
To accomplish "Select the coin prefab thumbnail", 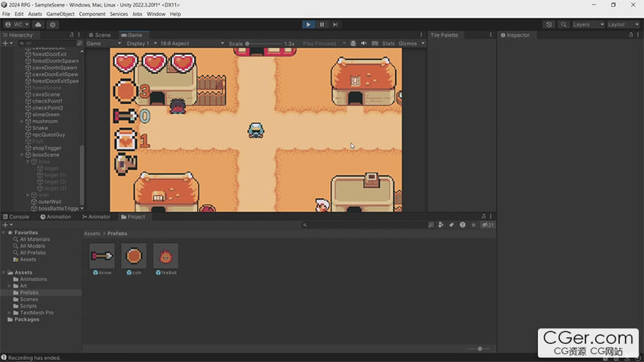I will [x=133, y=256].
